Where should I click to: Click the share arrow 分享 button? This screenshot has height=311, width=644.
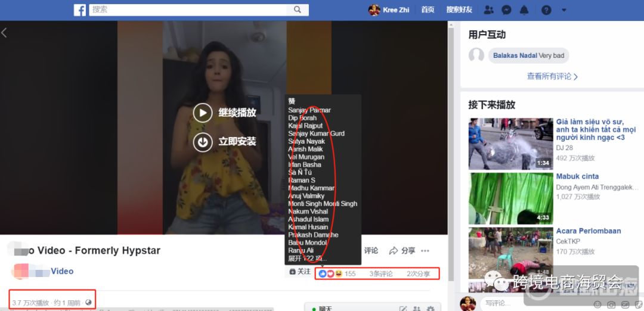pyautogui.click(x=402, y=251)
